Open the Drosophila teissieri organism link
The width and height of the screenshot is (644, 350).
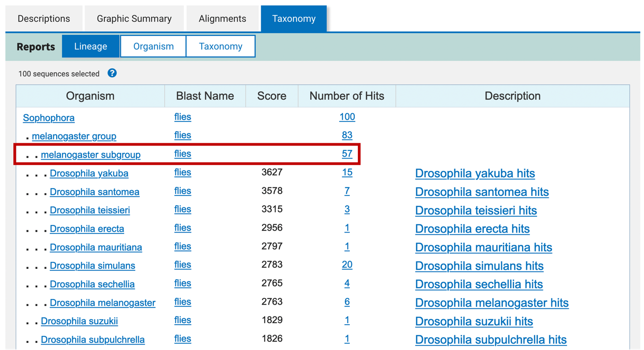pyautogui.click(x=90, y=210)
